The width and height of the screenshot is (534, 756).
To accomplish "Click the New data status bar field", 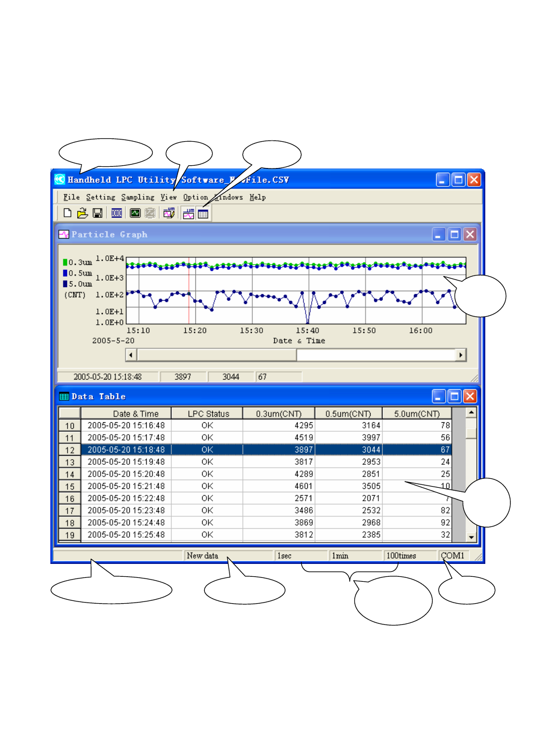I will click(x=229, y=556).
